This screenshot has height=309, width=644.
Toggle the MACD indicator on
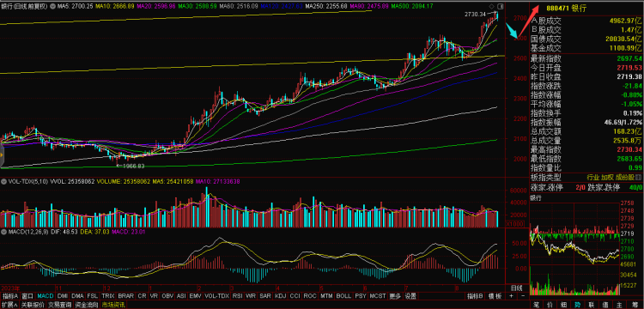46,296
